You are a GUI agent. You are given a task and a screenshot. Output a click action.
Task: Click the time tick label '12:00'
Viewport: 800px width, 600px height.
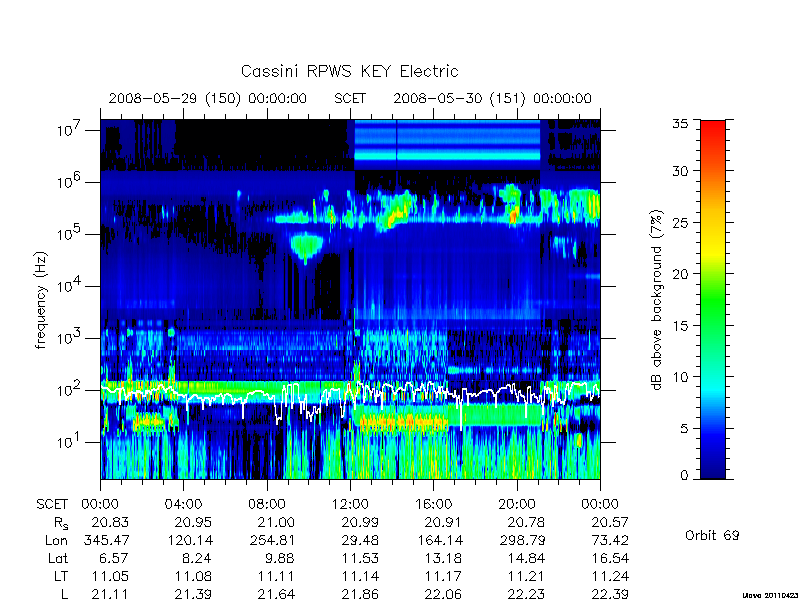[x=350, y=504]
